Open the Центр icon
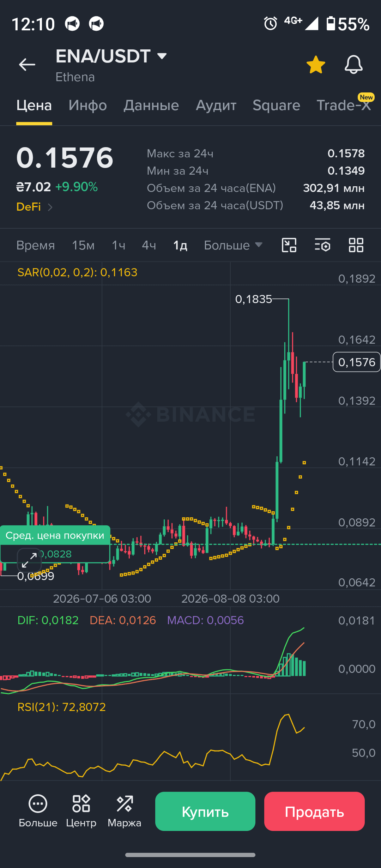Image resolution: width=381 pixels, height=868 pixels. pyautogui.click(x=81, y=811)
